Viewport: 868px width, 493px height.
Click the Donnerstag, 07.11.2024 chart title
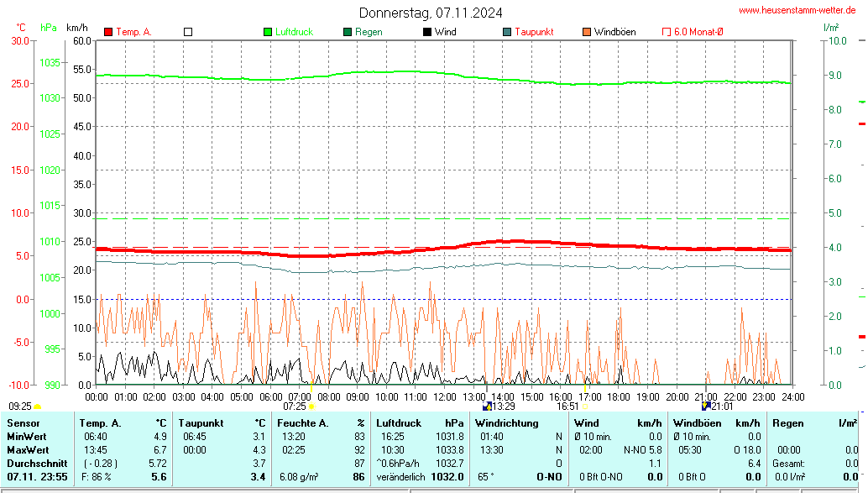point(431,13)
